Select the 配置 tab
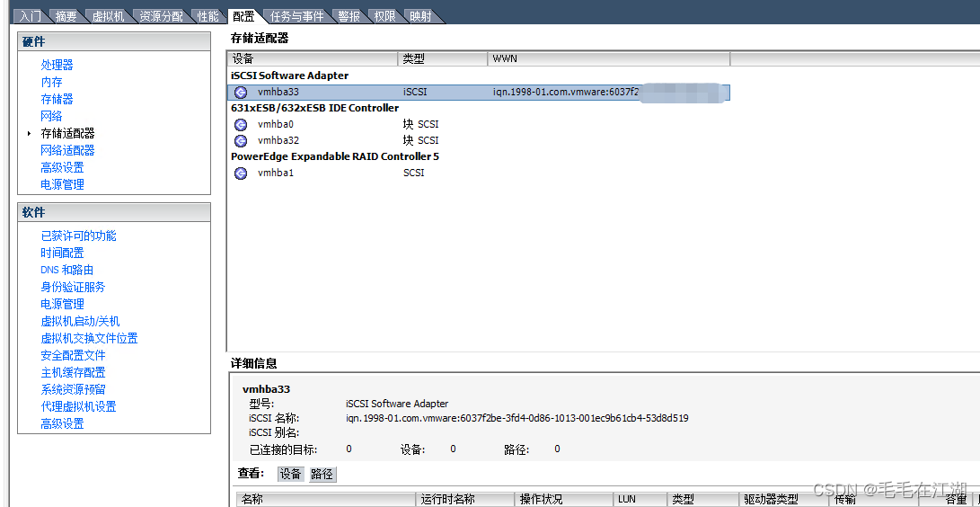 click(x=243, y=16)
